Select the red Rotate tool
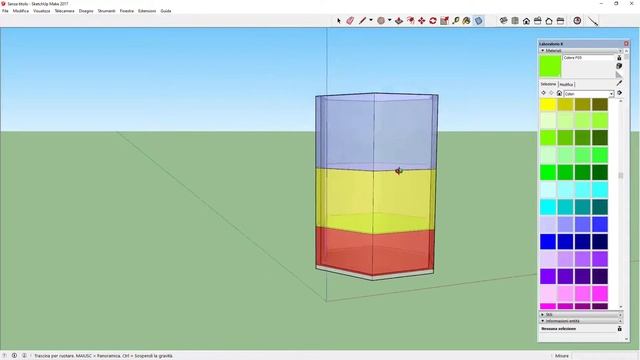The image size is (640, 360). 433,20
